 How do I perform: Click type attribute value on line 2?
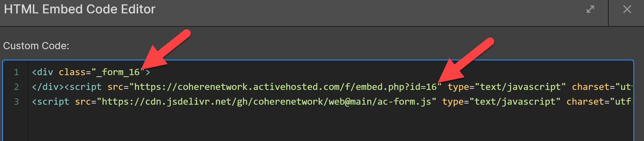click(520, 87)
